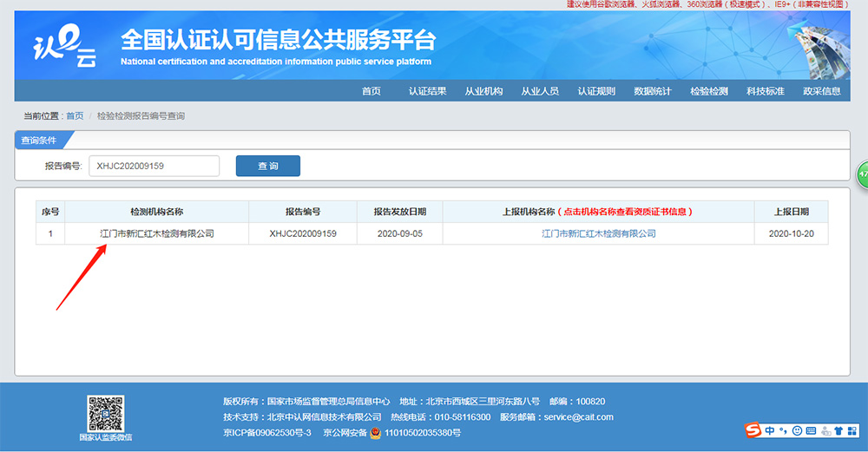Open the Sogou soft keyboard icon
Screen dimensions: 868x452
click(811, 430)
